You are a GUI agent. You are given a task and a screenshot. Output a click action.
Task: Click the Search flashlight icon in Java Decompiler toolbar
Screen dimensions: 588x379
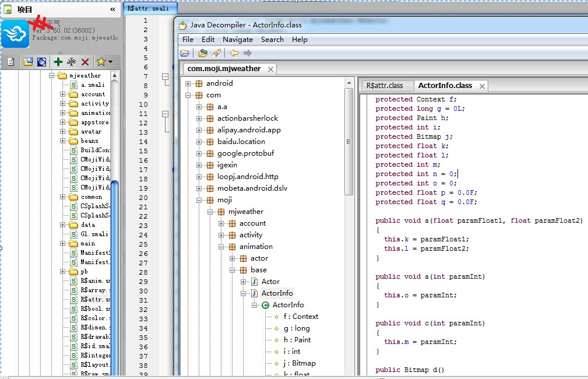216,53
